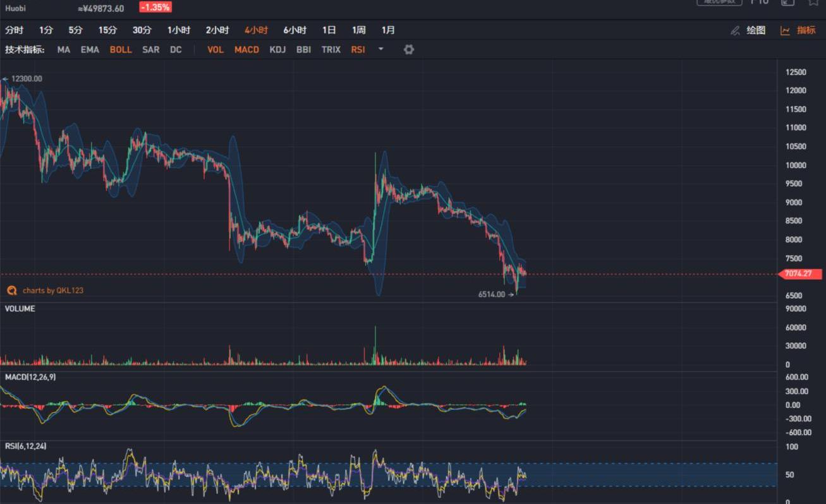Select the 15分 timeframe tab
826x504 pixels.
tap(107, 30)
